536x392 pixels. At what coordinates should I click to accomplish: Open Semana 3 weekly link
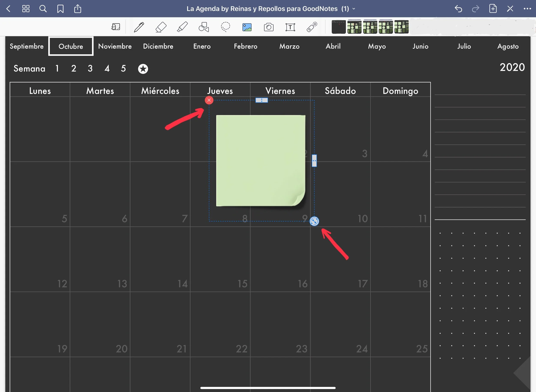coord(90,69)
